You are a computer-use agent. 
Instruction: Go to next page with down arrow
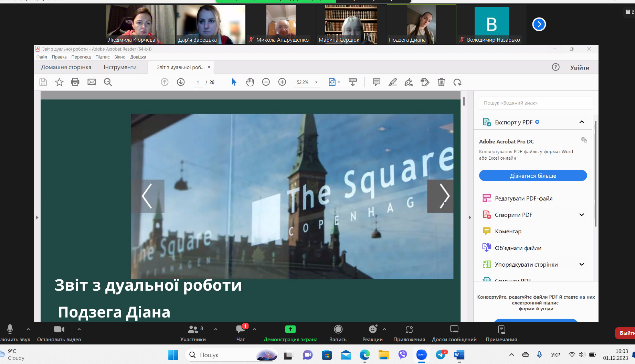coord(181,82)
